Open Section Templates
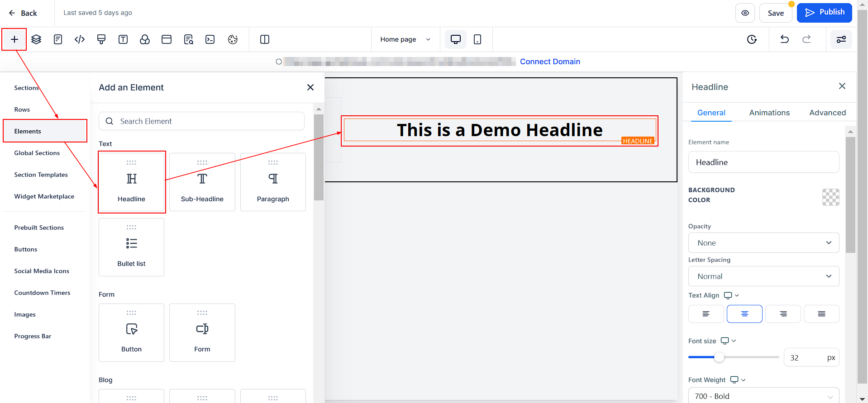 (x=41, y=175)
